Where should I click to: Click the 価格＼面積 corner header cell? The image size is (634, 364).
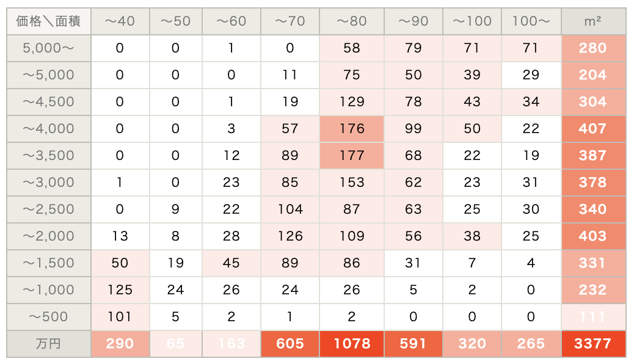click(x=48, y=21)
